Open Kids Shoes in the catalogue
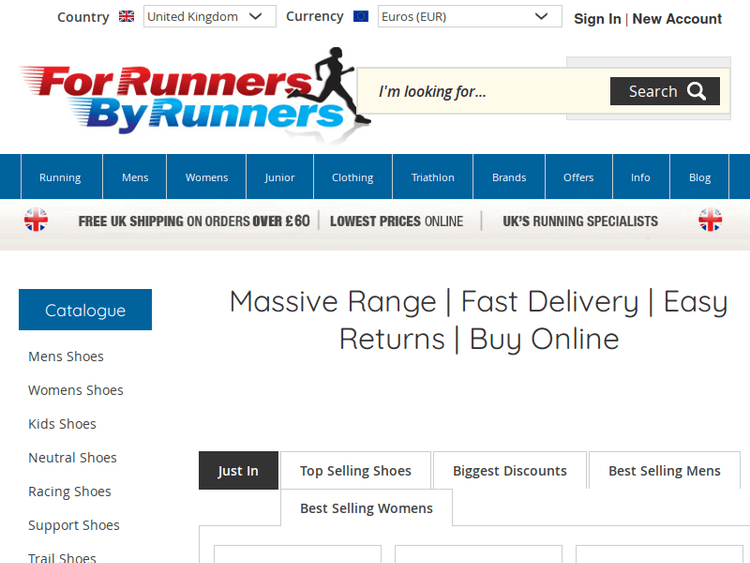750x563 pixels. click(62, 424)
